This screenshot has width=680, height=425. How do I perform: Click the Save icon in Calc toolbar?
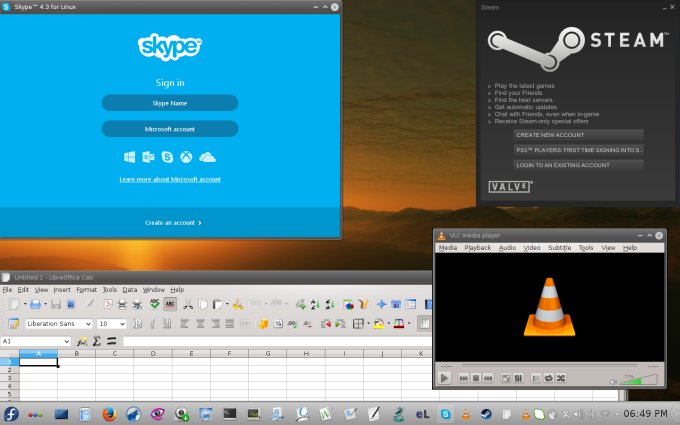[57, 304]
